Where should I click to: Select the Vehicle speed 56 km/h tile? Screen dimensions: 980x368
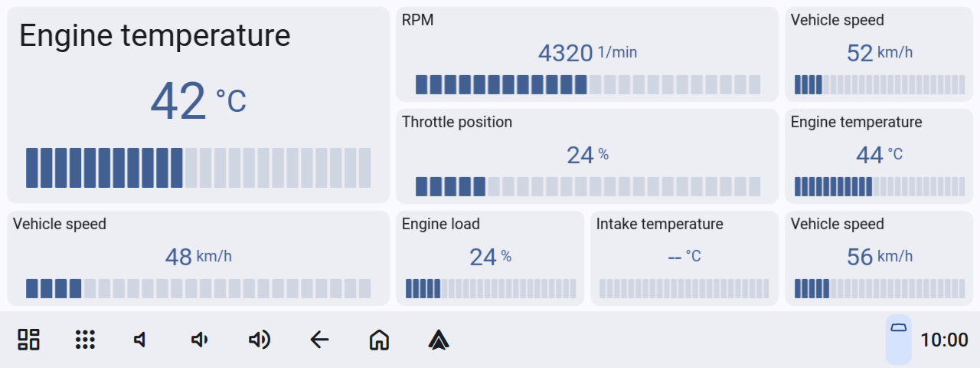click(879, 258)
